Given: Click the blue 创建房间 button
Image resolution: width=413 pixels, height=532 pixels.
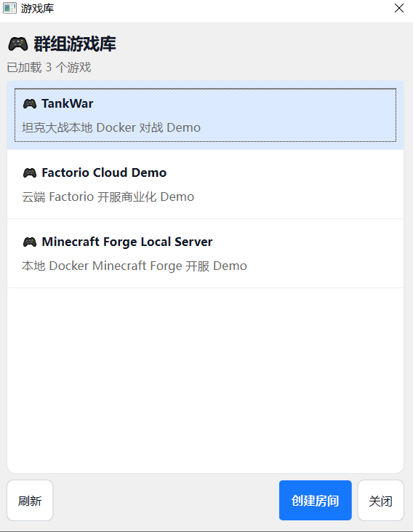Looking at the screenshot, I should coord(316,501).
